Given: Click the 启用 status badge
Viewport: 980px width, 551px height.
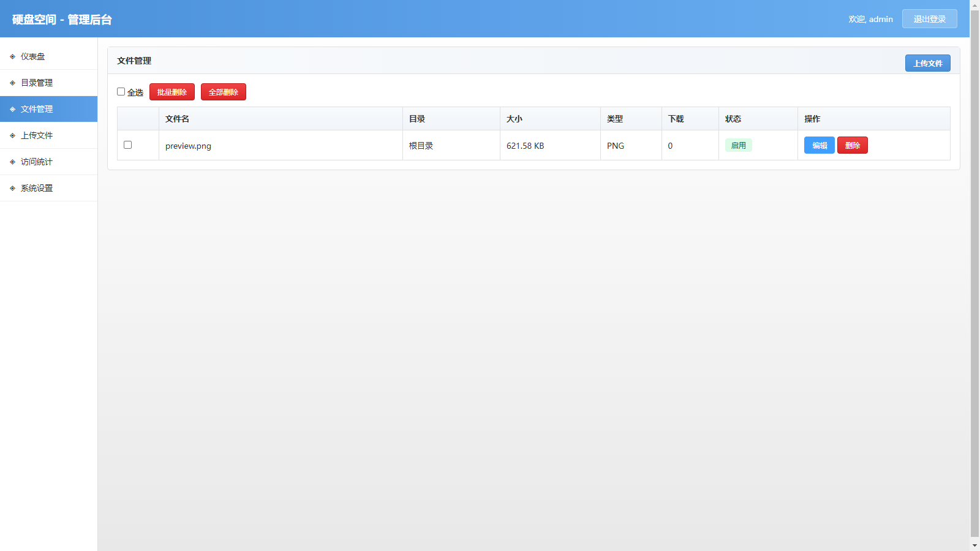Looking at the screenshot, I should pos(738,145).
